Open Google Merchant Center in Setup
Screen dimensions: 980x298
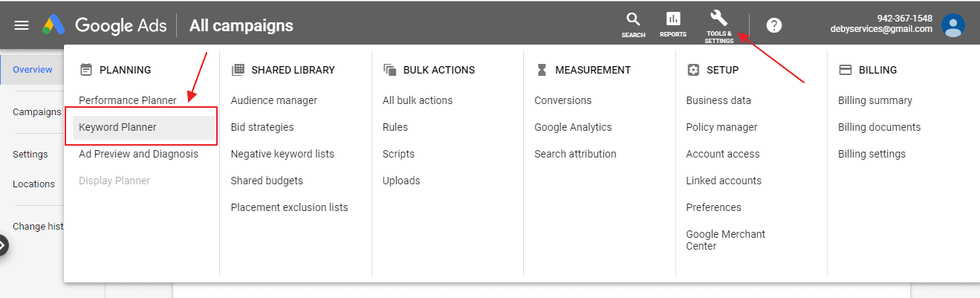tap(725, 239)
